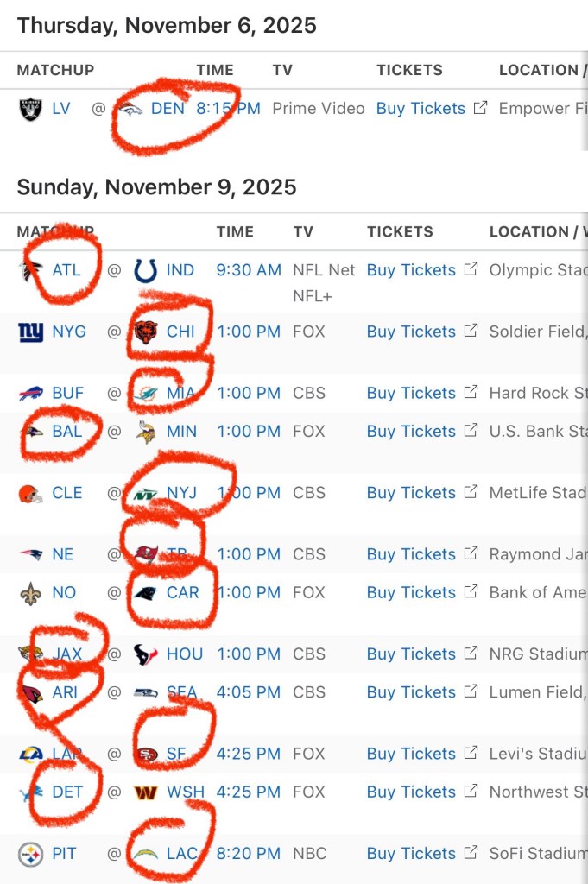Click the Thursday, November 6, 2025 heading
This screenshot has width=588, height=884.
click(x=167, y=26)
